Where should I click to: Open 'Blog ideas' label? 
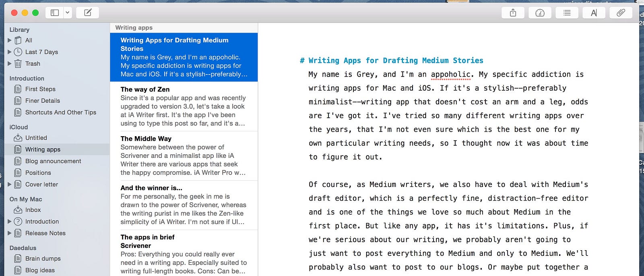click(x=40, y=270)
